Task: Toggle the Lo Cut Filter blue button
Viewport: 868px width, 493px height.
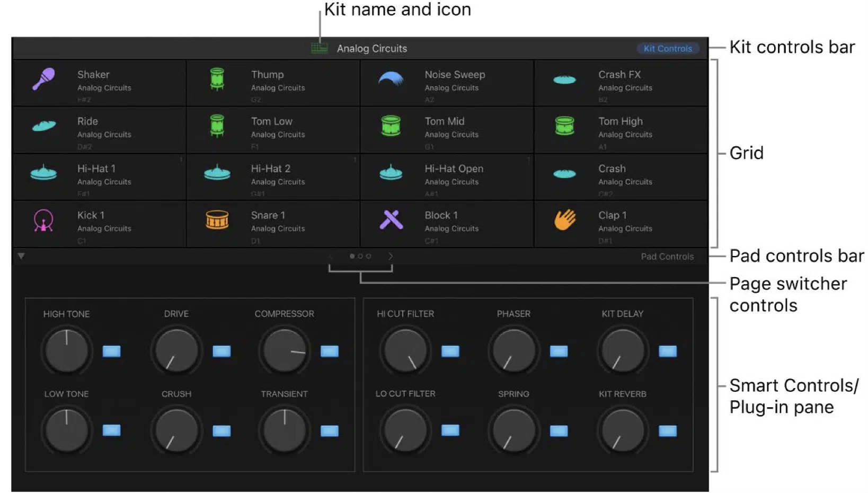Action: pyautogui.click(x=450, y=430)
